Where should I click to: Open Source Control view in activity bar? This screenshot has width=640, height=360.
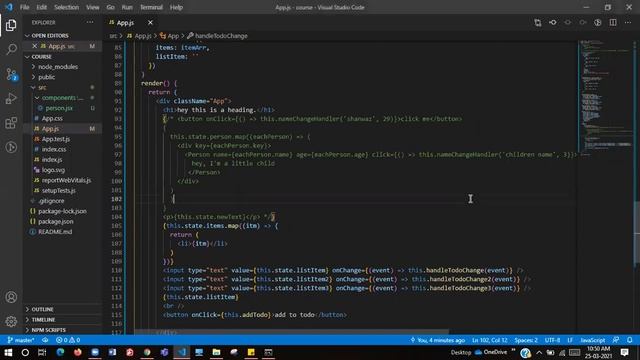(x=11, y=74)
